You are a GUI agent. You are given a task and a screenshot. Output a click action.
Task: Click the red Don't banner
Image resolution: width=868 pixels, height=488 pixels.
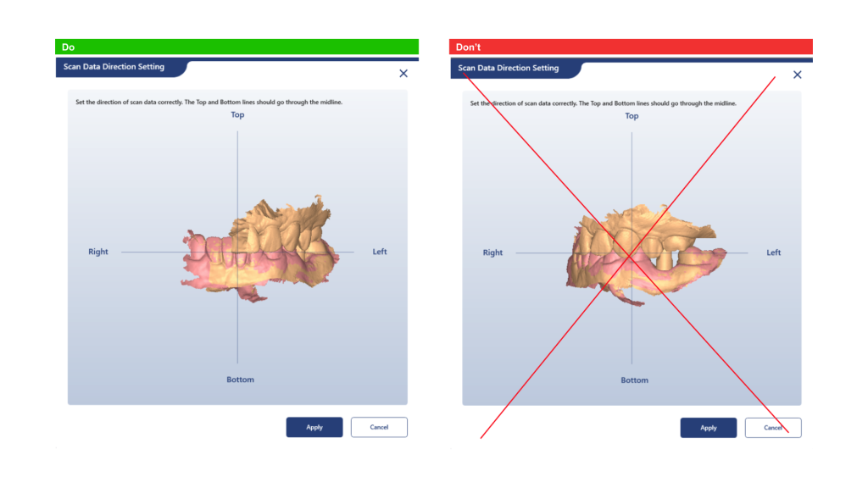[631, 47]
